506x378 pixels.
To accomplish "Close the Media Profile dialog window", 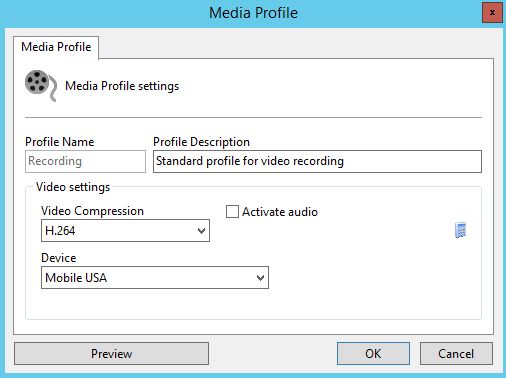I will (x=492, y=13).
